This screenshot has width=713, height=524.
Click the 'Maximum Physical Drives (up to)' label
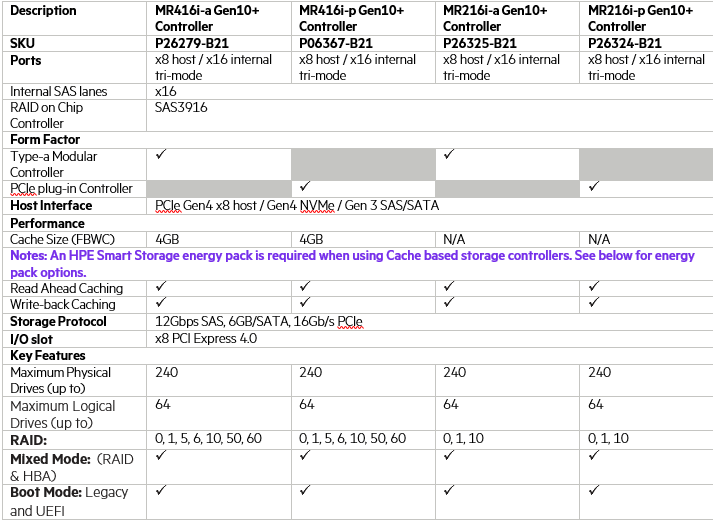60,380
